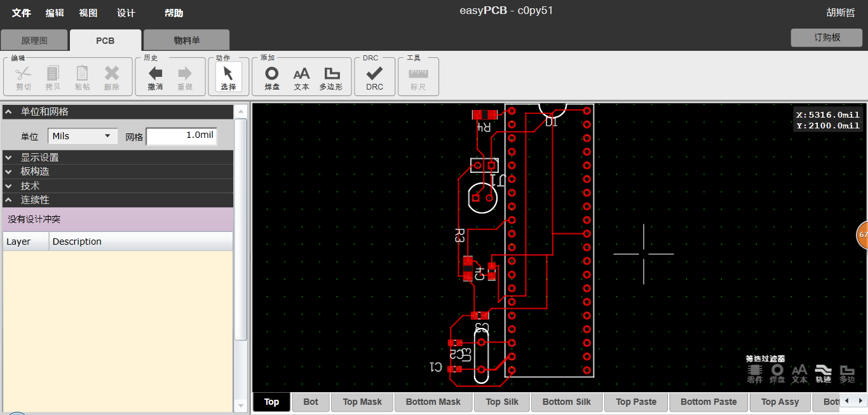This screenshot has width=868, height=415.
Task: Open the Mils unit dropdown
Action: [x=83, y=136]
